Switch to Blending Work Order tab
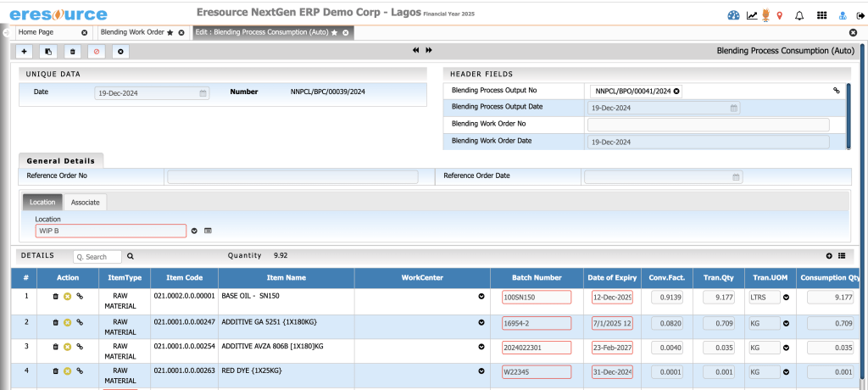 tap(132, 32)
